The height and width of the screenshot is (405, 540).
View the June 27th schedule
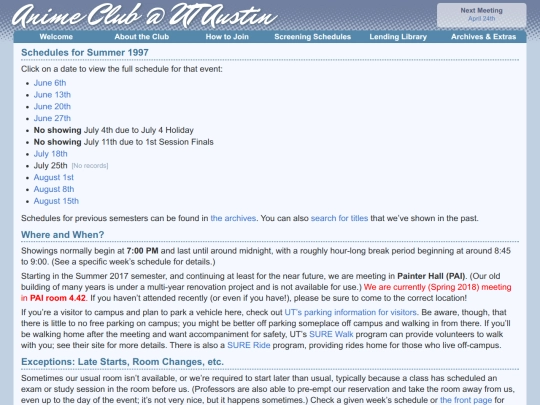pos(52,118)
